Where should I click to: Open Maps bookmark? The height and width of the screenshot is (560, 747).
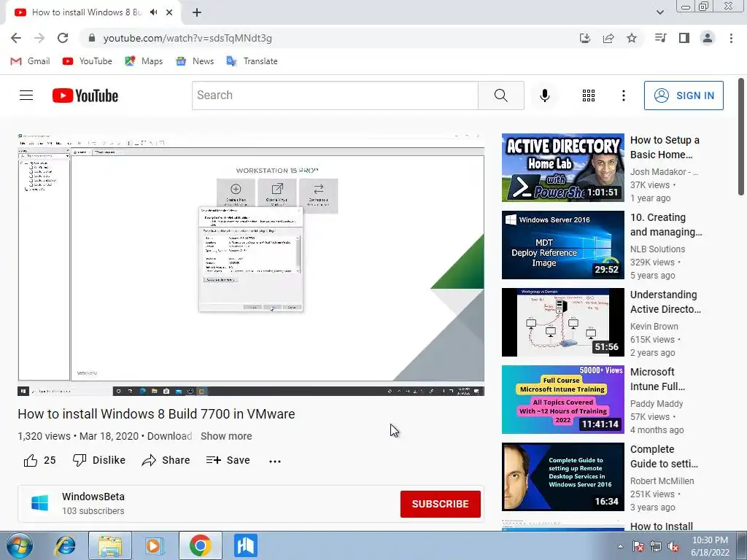point(144,61)
